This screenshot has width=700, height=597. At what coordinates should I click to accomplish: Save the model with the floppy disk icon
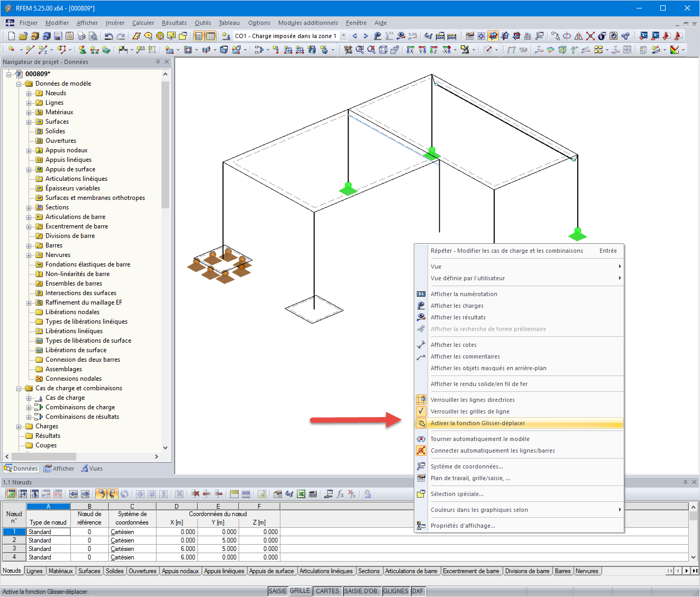(x=58, y=36)
